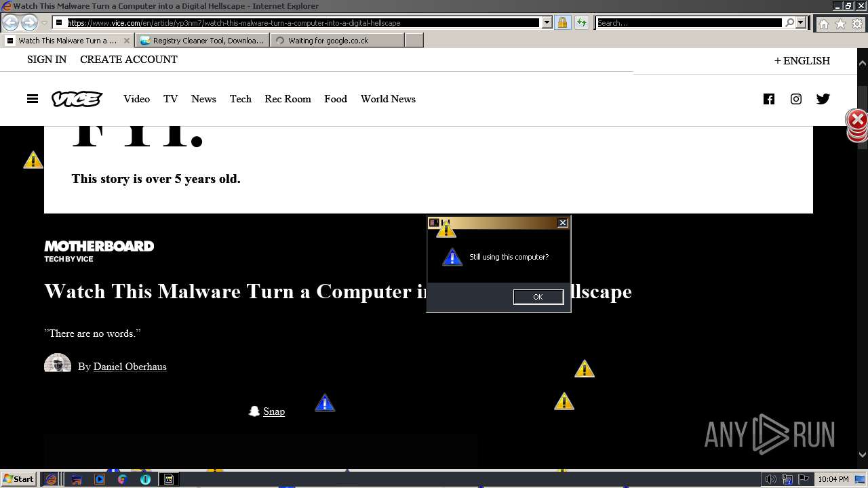
Task: Open media player taskbar icon
Action: pos(100,479)
